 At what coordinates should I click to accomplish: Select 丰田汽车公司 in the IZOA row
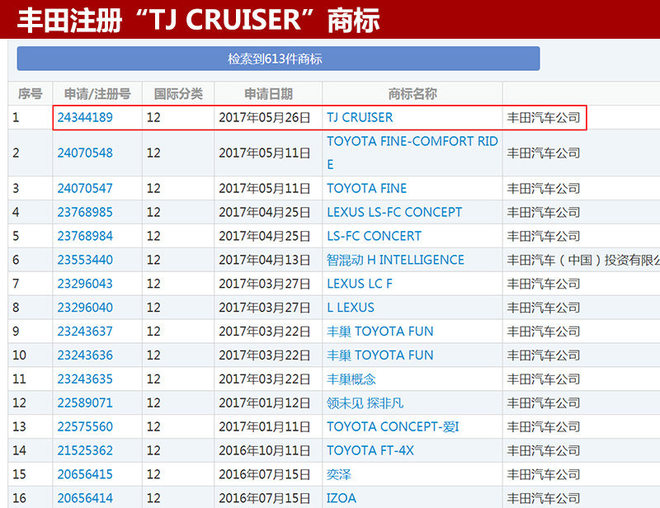tap(543, 498)
